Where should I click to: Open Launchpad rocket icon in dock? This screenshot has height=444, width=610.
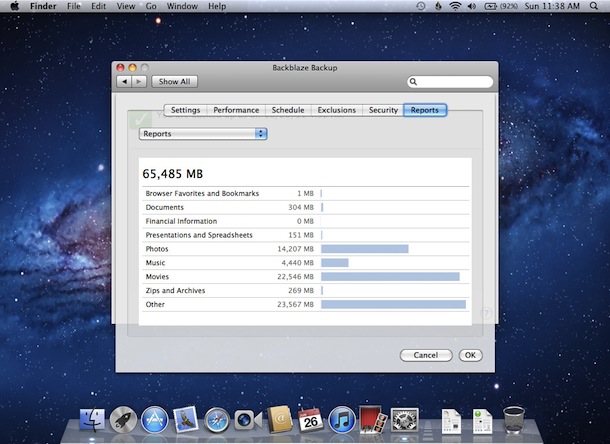123,420
